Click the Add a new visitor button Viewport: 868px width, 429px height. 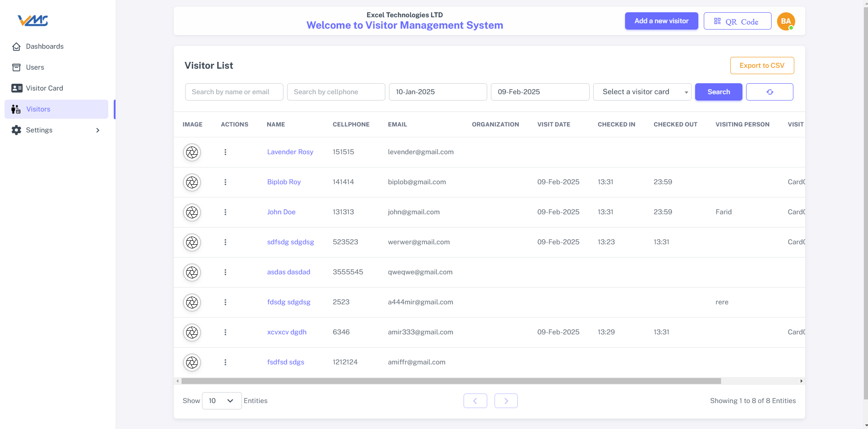click(661, 21)
